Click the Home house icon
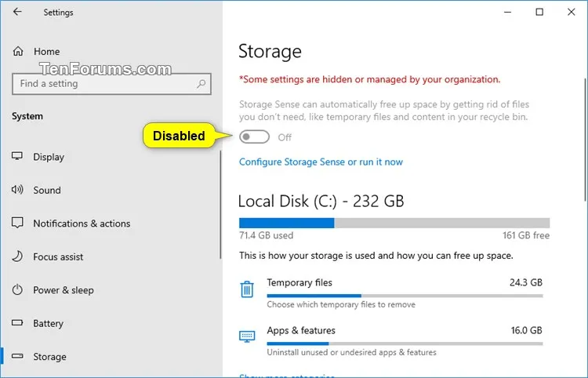This screenshot has height=378, width=588. 18,52
